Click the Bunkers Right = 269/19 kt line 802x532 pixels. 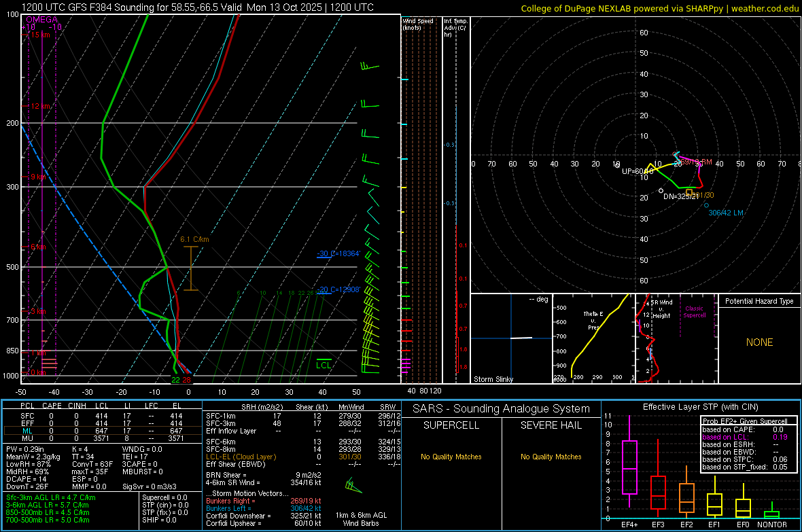[264, 501]
